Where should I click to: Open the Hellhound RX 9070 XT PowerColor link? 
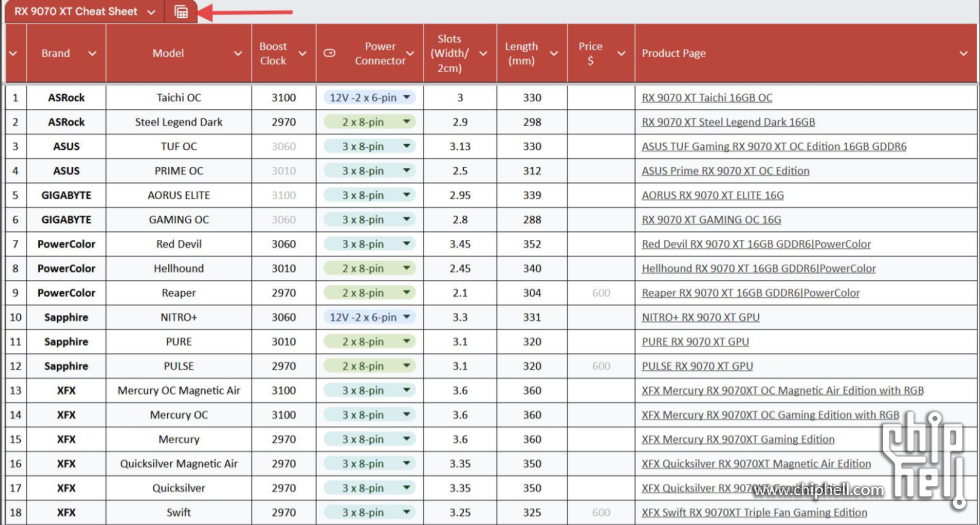(759, 268)
